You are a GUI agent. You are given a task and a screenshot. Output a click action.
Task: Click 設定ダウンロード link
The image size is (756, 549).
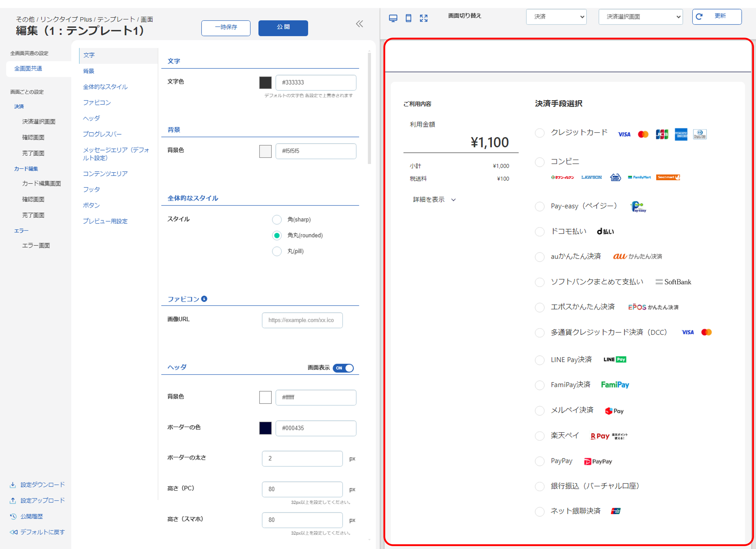click(x=37, y=485)
